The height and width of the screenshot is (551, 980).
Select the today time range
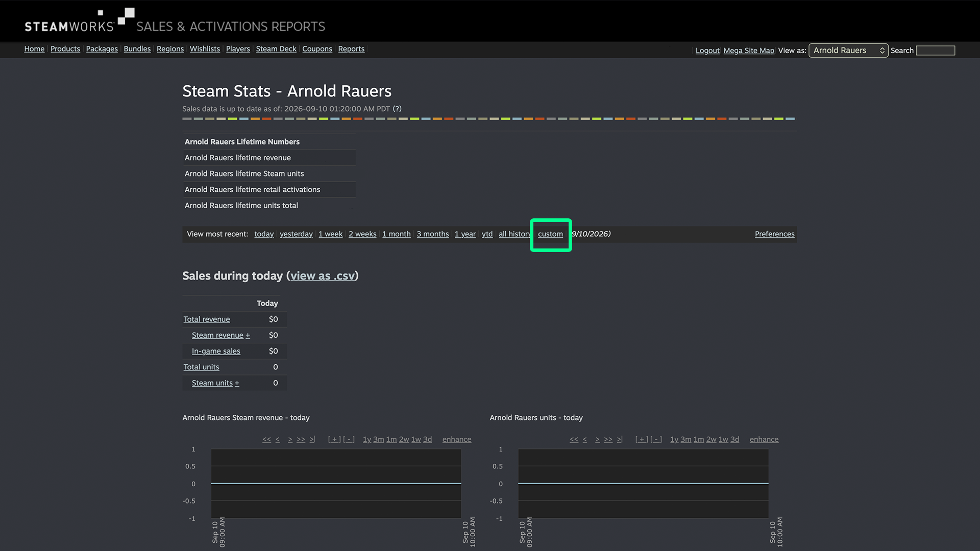pos(264,234)
